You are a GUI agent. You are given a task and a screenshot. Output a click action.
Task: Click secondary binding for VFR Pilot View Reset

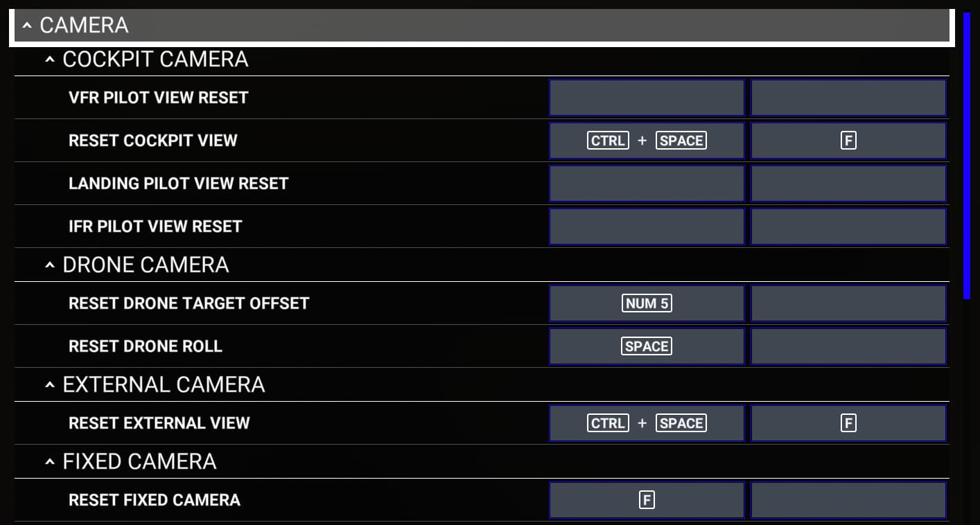pos(848,98)
